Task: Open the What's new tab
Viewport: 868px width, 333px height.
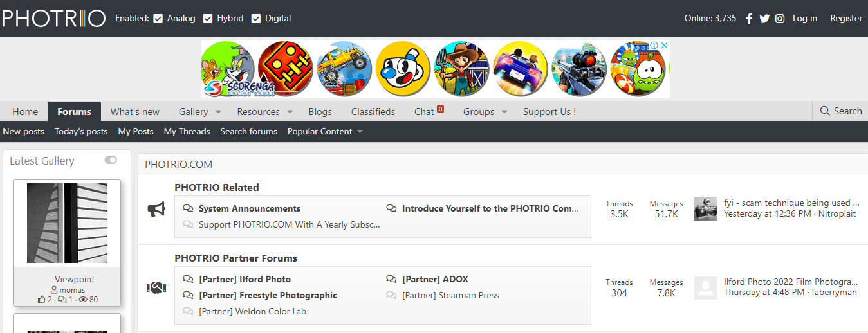Action: pos(135,111)
